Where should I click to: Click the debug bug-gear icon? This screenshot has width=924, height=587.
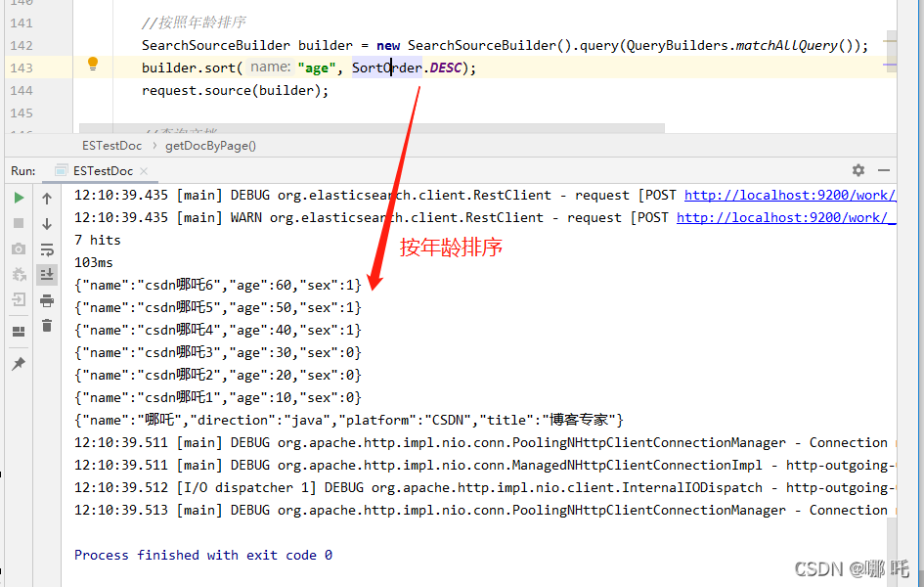click(19, 274)
